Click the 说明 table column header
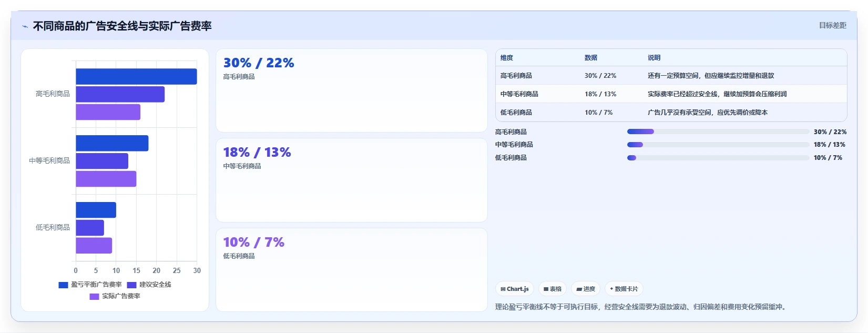This screenshot has width=868, height=333. click(x=654, y=58)
